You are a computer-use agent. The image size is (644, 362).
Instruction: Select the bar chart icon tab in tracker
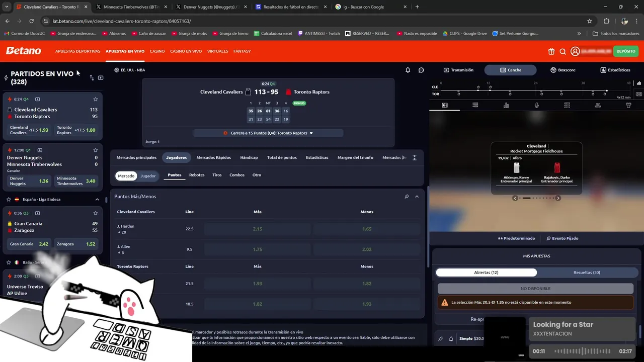(x=506, y=105)
